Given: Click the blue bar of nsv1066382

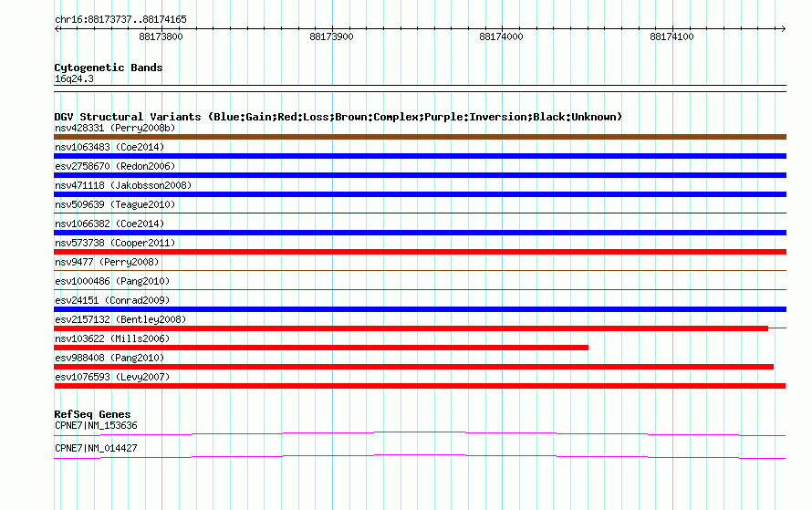Looking at the screenshot, I should point(420,233).
